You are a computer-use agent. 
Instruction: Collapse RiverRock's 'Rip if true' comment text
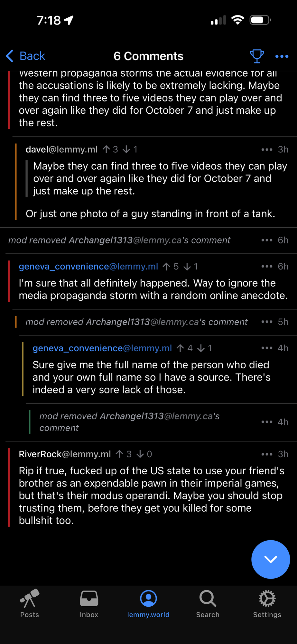click(x=151, y=495)
